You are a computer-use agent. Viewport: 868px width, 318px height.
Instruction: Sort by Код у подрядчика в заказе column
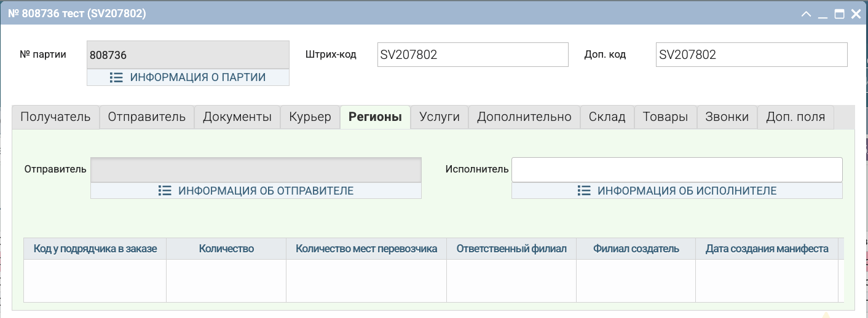click(95, 249)
